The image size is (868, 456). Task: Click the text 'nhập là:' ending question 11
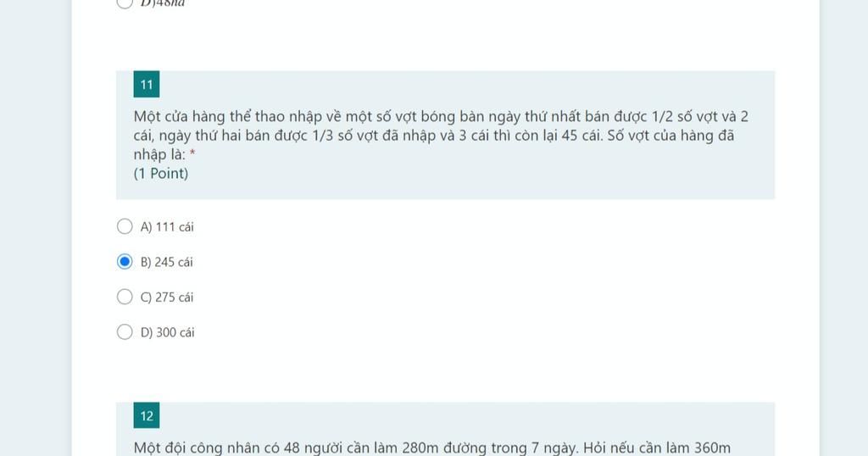point(159,154)
